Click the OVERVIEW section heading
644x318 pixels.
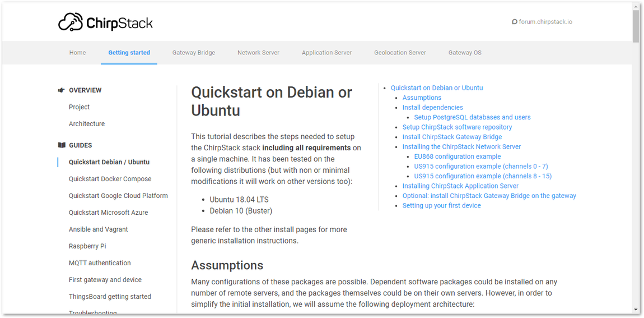[85, 90]
